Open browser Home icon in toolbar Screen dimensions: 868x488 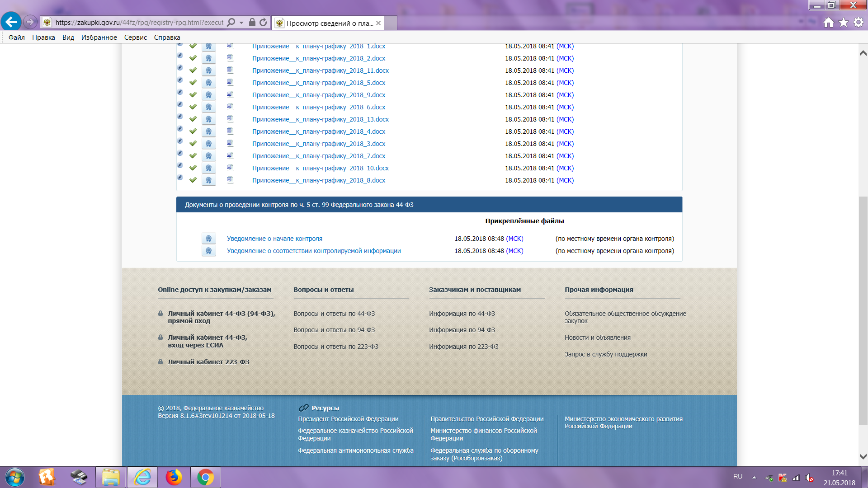(x=828, y=23)
